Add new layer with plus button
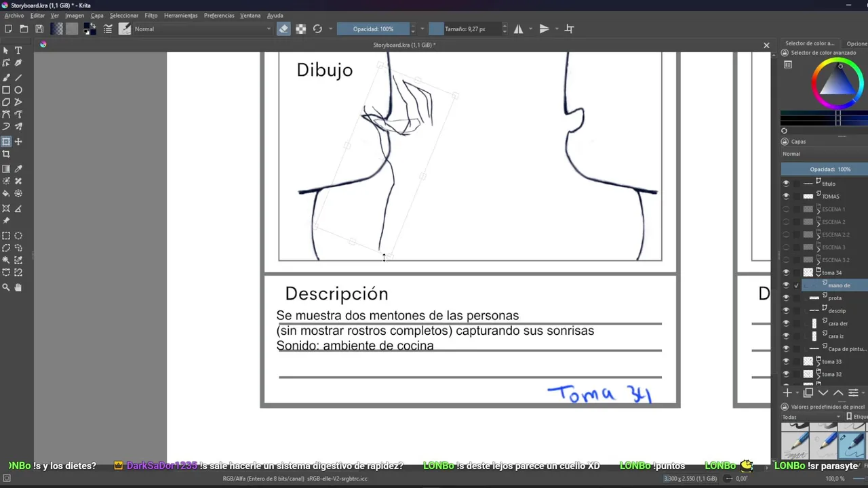 point(787,392)
